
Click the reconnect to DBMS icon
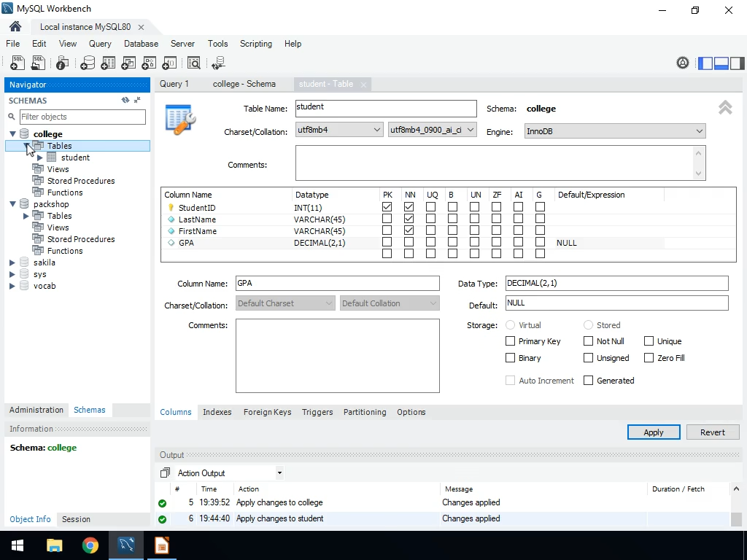click(x=217, y=63)
